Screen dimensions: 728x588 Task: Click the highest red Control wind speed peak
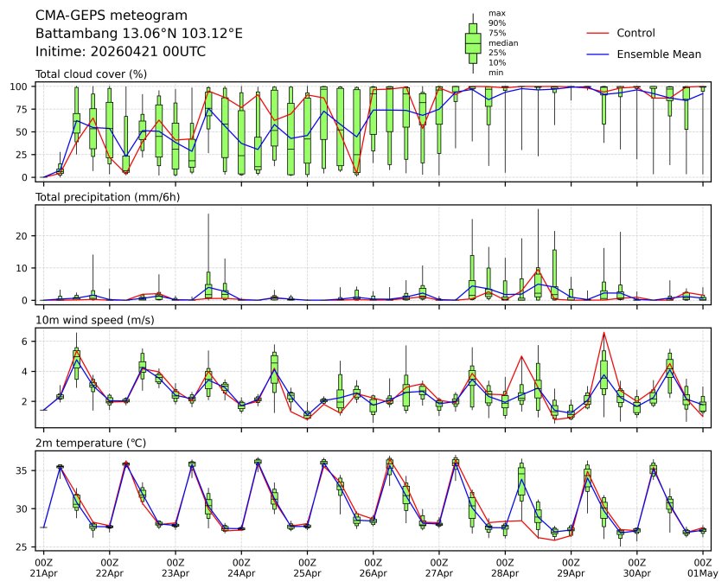click(603, 333)
